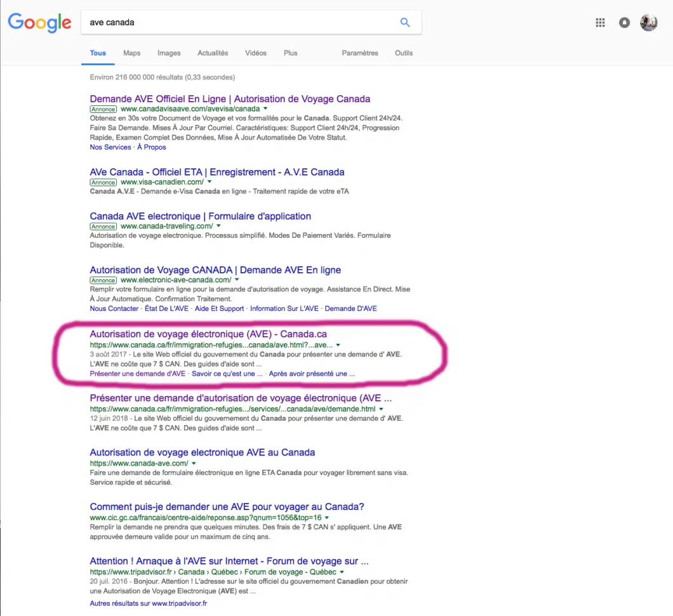
Task: Click the www.cic.gc.ca centre-aide URL text
Action: click(x=206, y=518)
